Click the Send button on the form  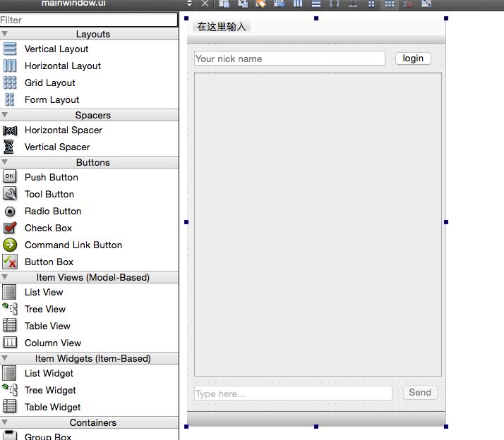[x=420, y=393]
